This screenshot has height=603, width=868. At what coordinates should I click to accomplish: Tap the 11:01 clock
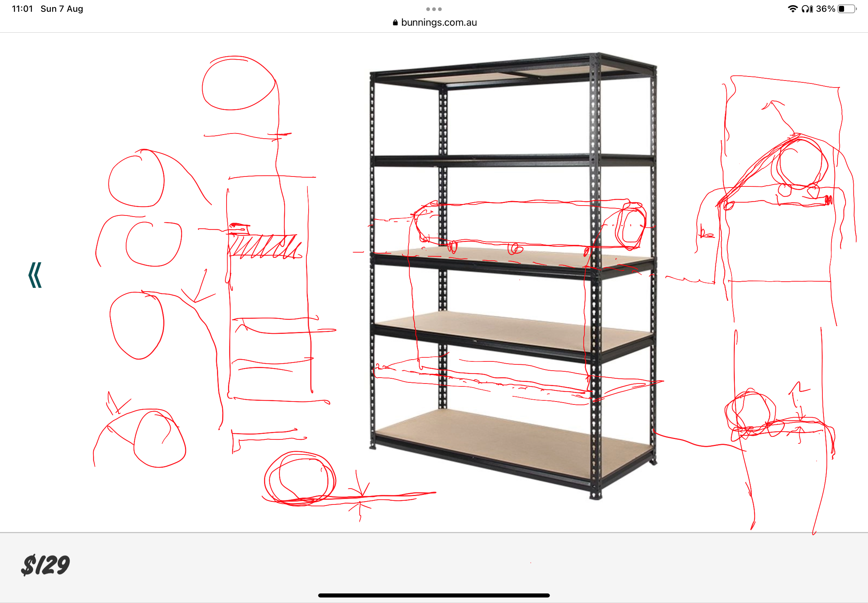22,9
